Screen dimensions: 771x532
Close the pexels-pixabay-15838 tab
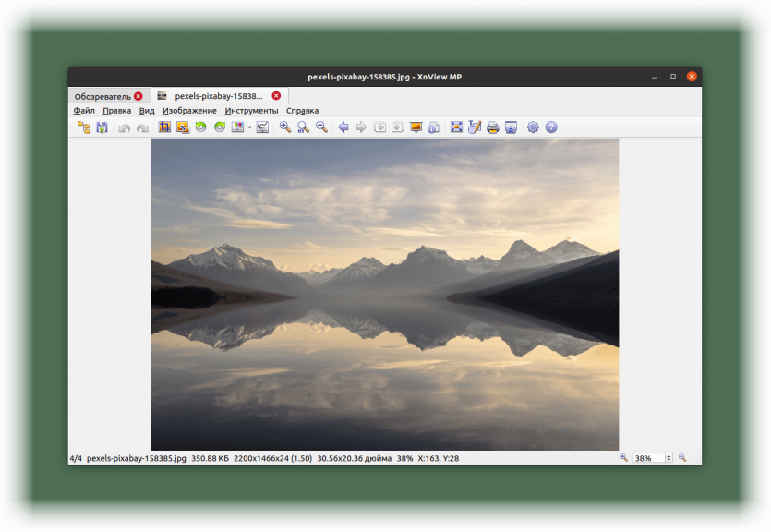click(276, 96)
